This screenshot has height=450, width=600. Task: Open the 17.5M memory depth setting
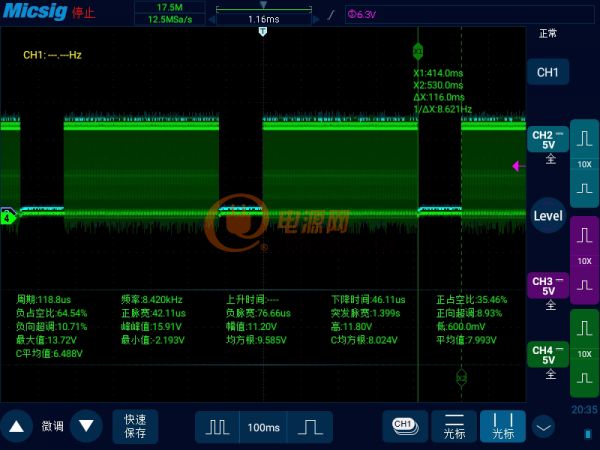(x=170, y=7)
